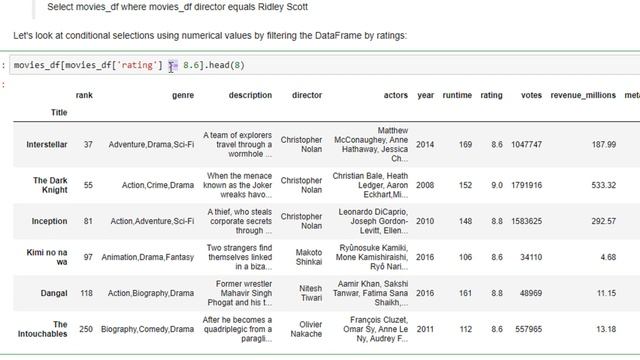Viewport: 640px width, 360px height.
Task: Click genre cell Animation,Drama,Fantasy
Action: pyautogui.click(x=148, y=257)
